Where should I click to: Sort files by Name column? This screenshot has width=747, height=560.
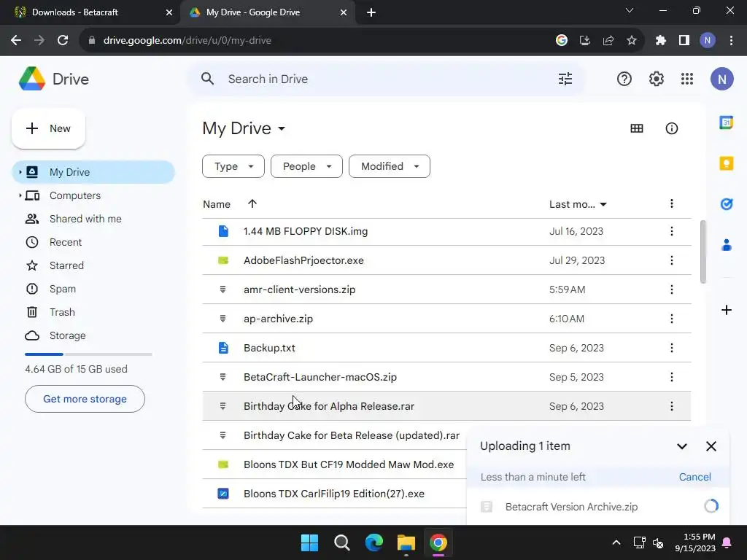pyautogui.click(x=216, y=204)
